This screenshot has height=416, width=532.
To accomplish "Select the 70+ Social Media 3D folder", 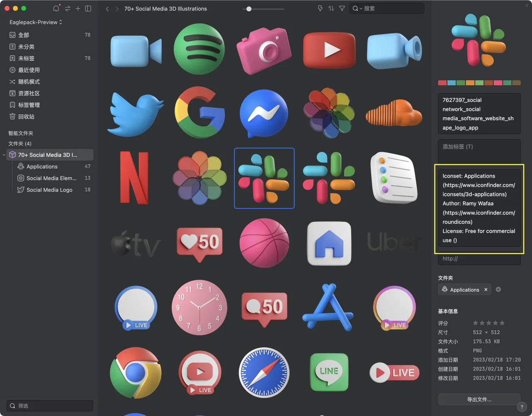I will [x=50, y=155].
